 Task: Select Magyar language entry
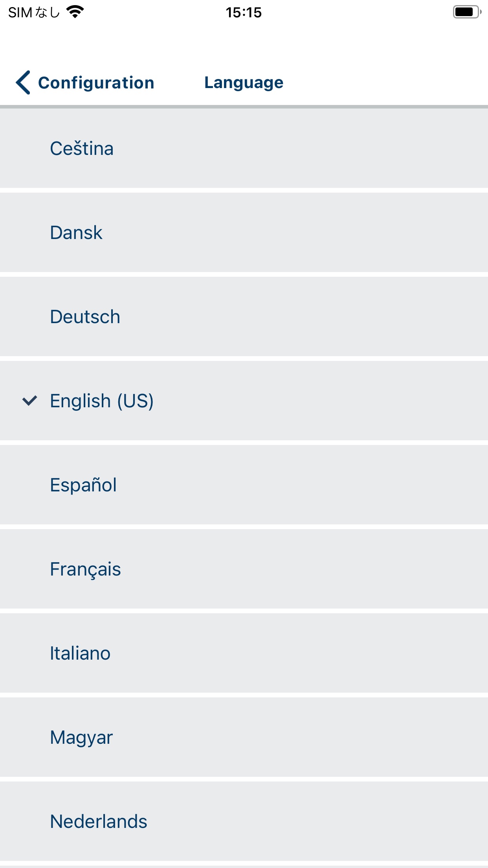[x=244, y=737]
